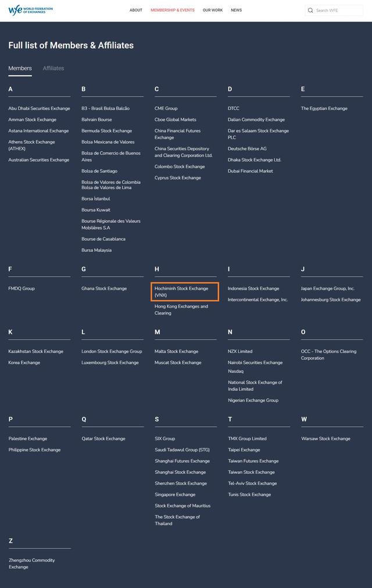Viewport: 372px width, 588px height.
Task: Switch to the Affiliates tab
Action: (x=53, y=68)
